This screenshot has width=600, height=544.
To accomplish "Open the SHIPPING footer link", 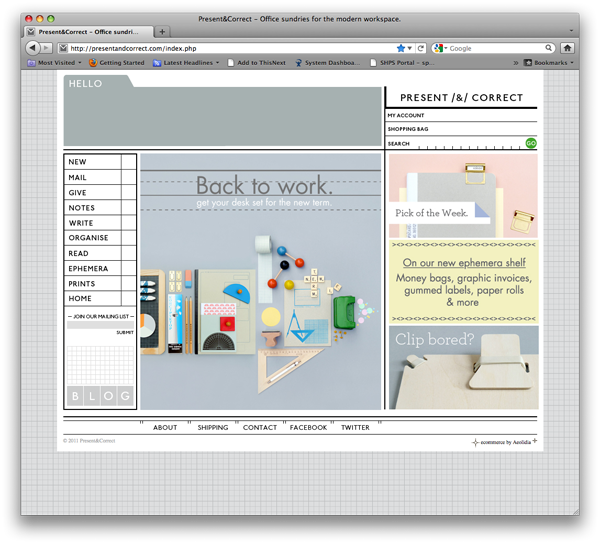I will (213, 427).
